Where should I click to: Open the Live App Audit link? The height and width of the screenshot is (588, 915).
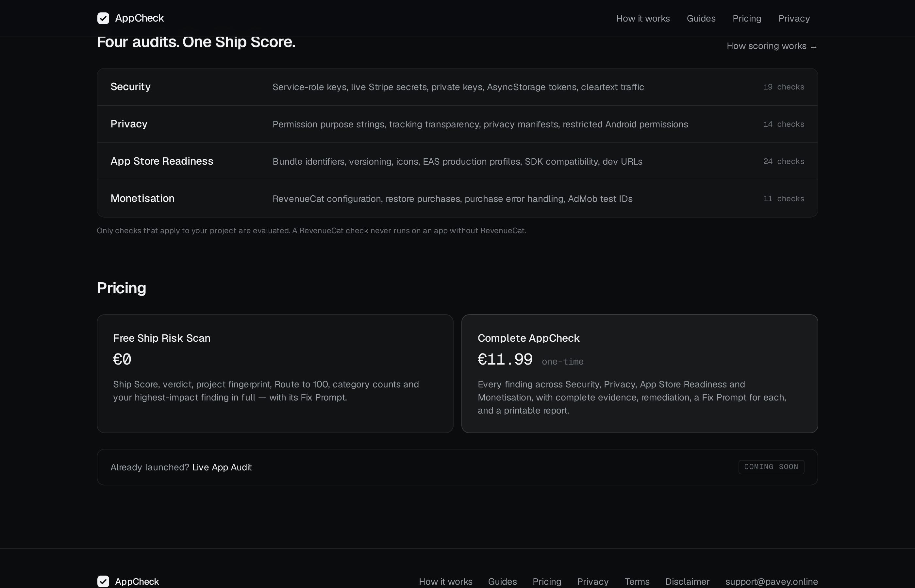coord(222,467)
